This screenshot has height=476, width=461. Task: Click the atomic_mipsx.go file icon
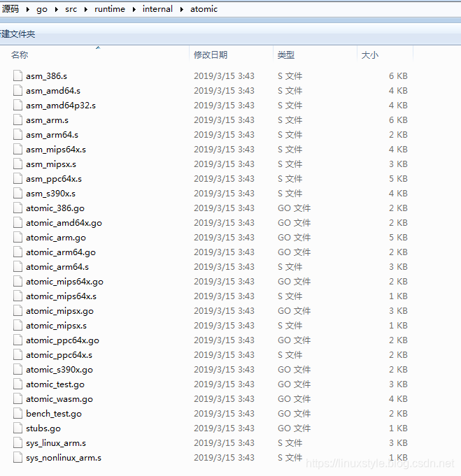(18, 310)
